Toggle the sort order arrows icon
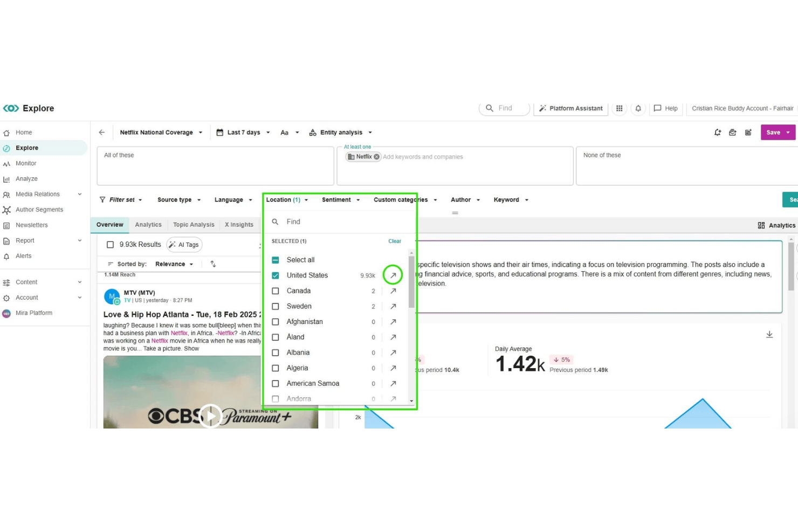 213,264
